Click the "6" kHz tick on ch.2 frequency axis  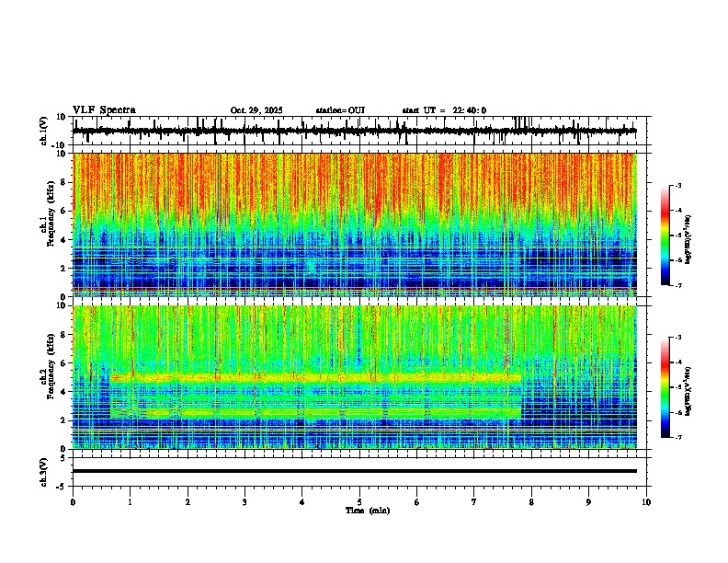pos(64,363)
